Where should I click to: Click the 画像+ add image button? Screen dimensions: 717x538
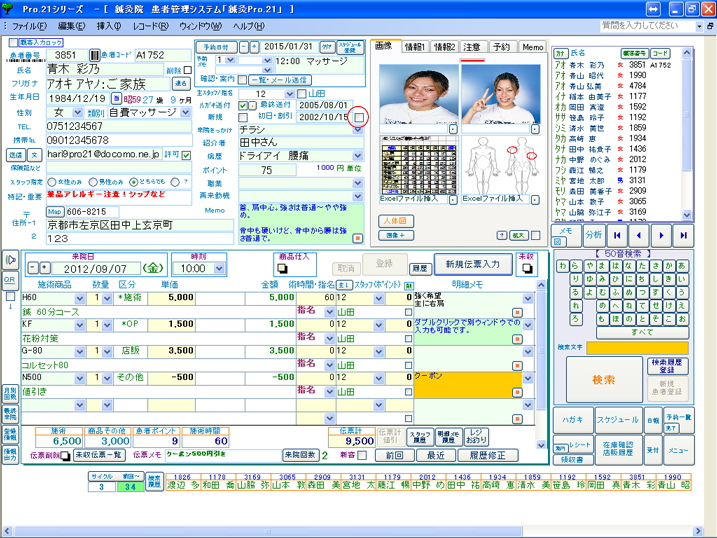click(396, 235)
